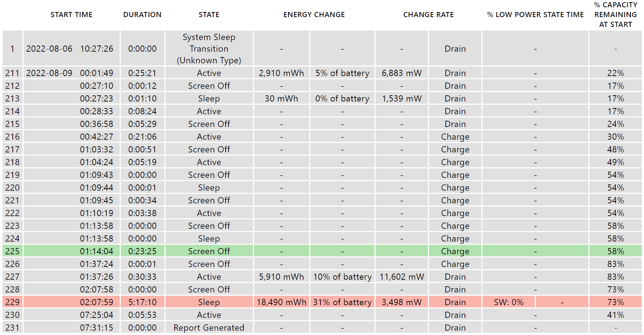Viewport: 644px width, 335px height.
Task: Click the START TIME column header
Action: 71,15
